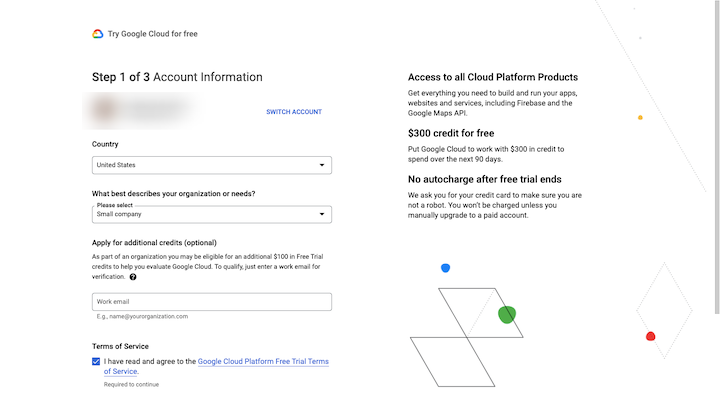Click 'Access to all Cloud Platform Products' heading
This screenshot has height=395, width=720.
click(493, 77)
